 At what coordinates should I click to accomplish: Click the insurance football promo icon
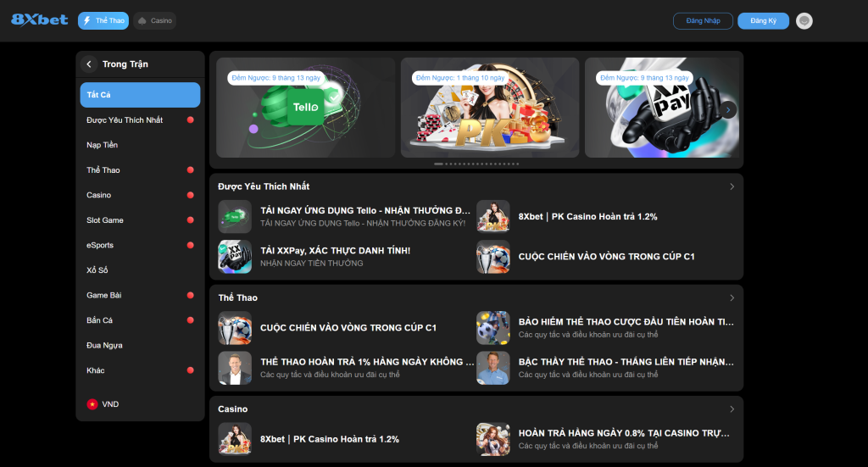pos(492,328)
